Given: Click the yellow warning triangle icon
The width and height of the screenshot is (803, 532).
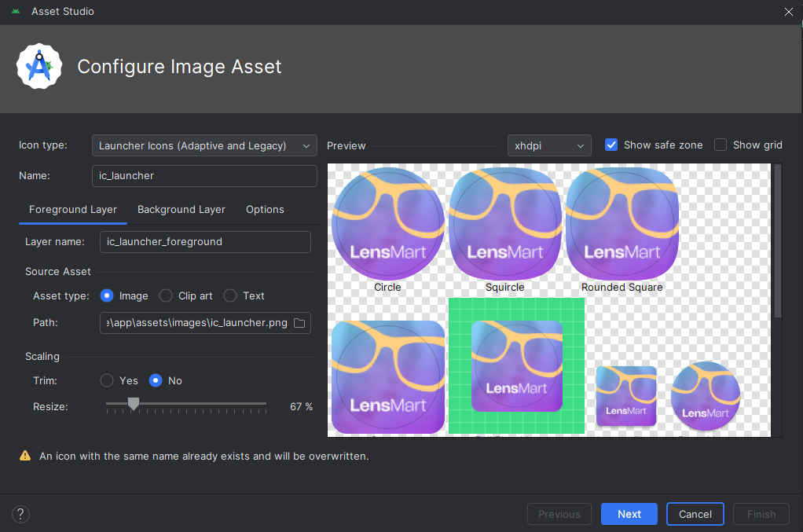Looking at the screenshot, I should (25, 456).
